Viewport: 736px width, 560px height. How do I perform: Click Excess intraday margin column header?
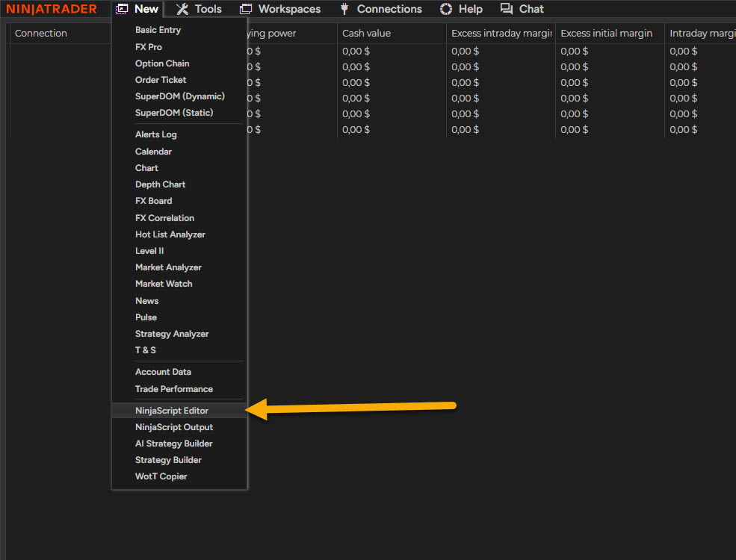501,34
